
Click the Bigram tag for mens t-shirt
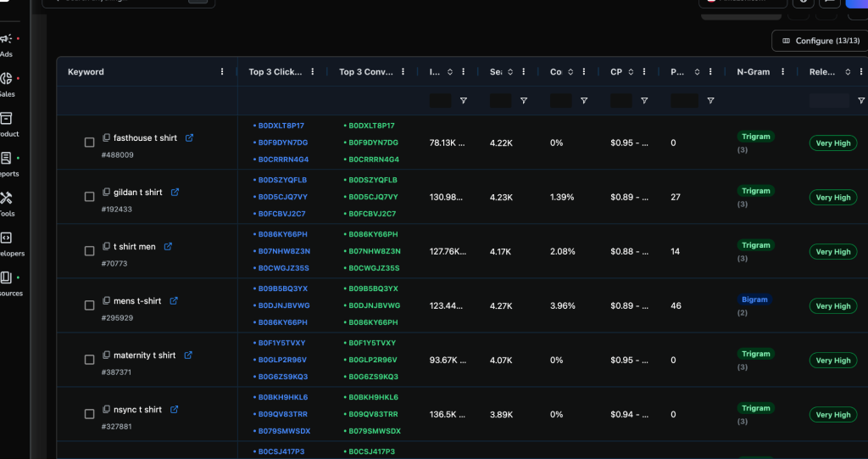coord(754,299)
